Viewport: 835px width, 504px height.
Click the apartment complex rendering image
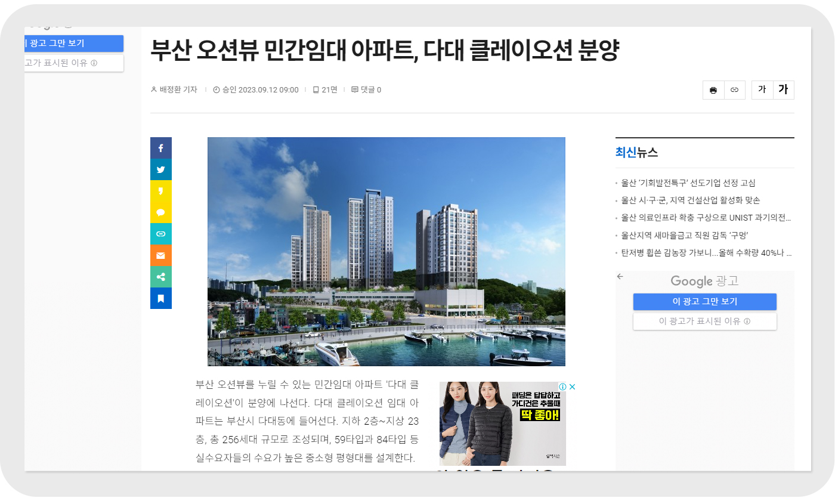point(386,252)
